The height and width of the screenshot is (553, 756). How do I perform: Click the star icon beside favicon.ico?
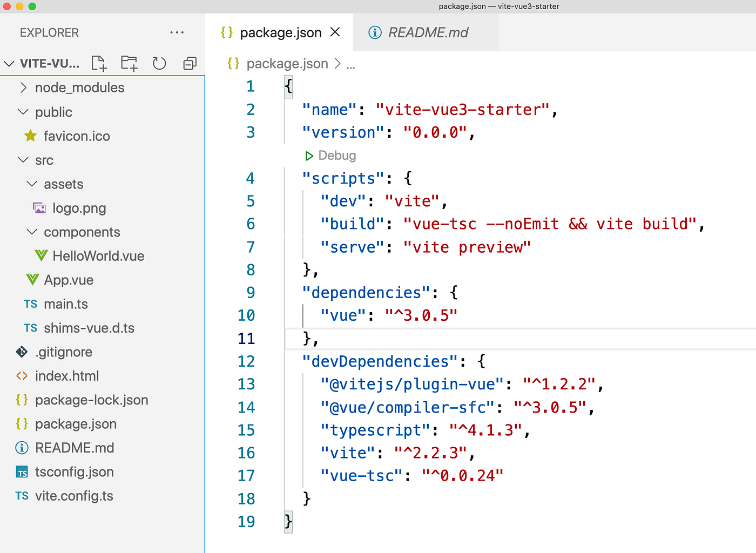(31, 136)
